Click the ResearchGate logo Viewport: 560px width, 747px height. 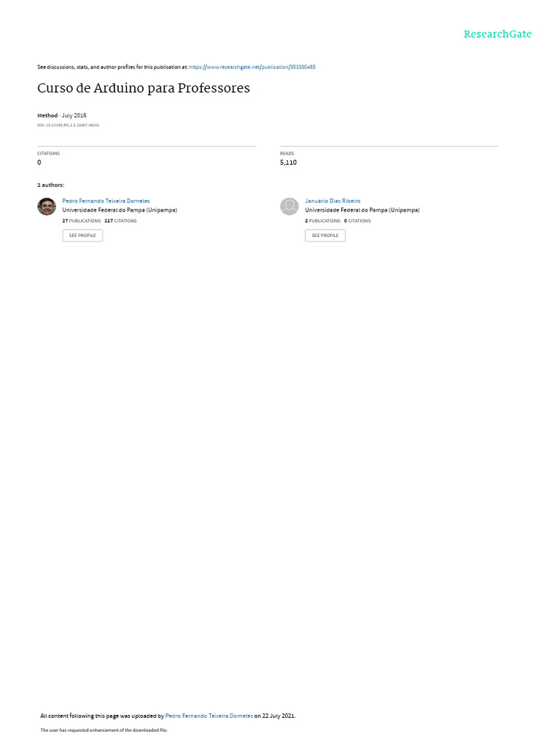pos(497,34)
